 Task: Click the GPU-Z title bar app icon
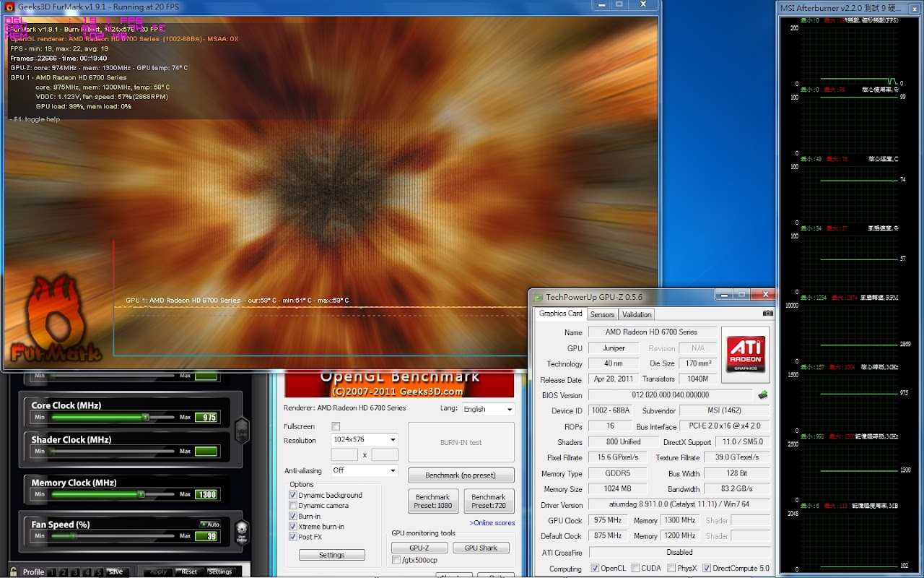pyautogui.click(x=538, y=296)
